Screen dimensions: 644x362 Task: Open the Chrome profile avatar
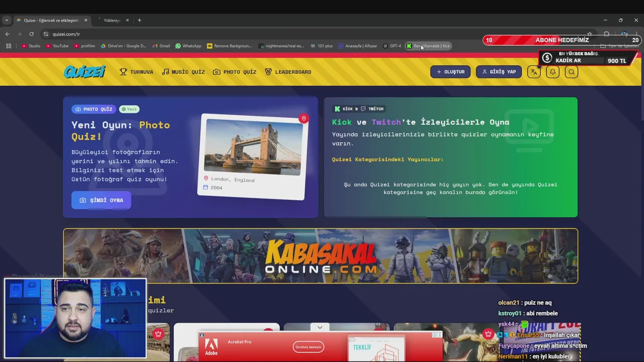click(624, 34)
